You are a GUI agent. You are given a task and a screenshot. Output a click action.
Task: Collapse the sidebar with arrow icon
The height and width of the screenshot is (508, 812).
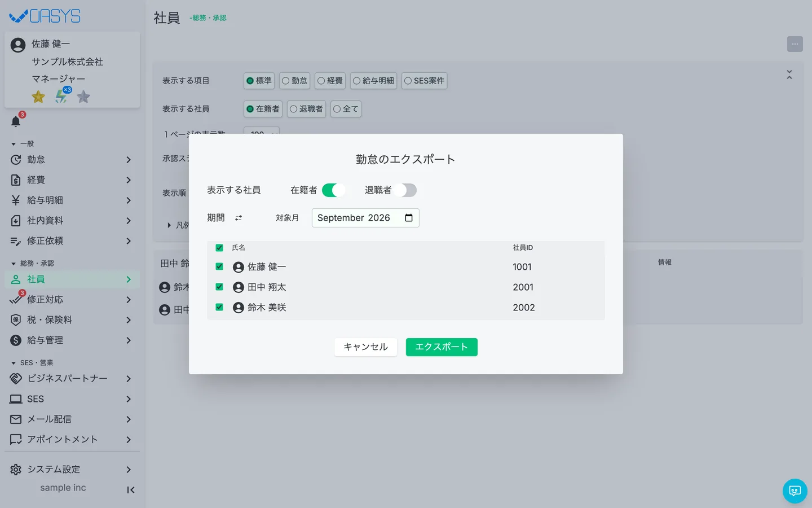point(131,490)
